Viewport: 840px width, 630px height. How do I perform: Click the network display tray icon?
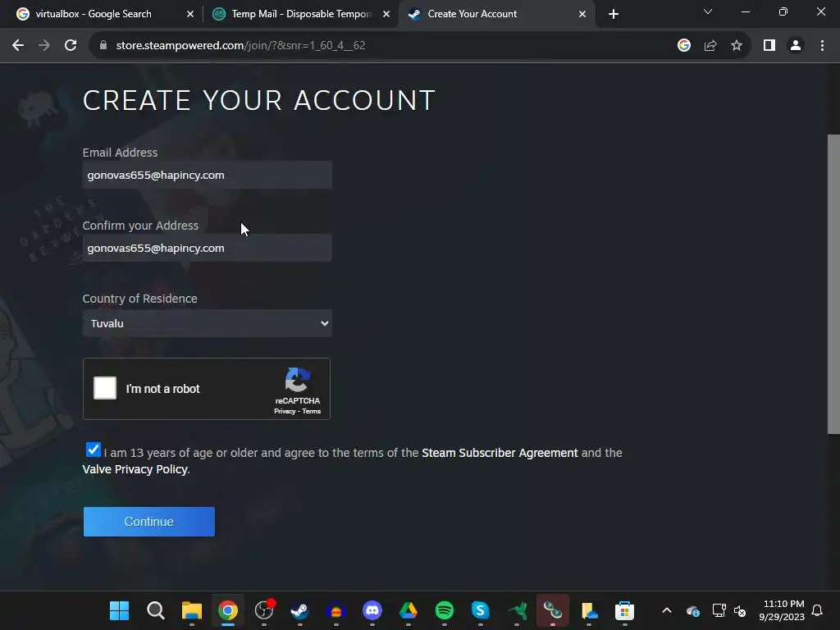[x=719, y=610]
